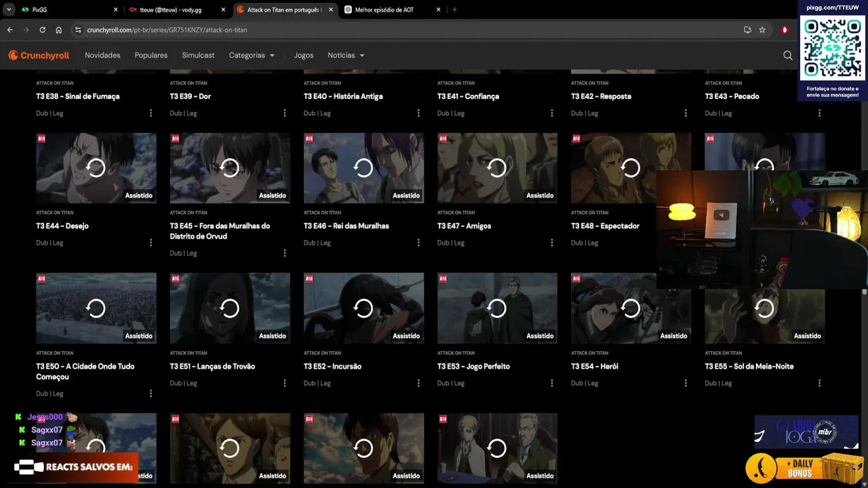This screenshot has width=868, height=488.
Task: Close the Melhor episódio de AOT tab
Action: point(438,9)
